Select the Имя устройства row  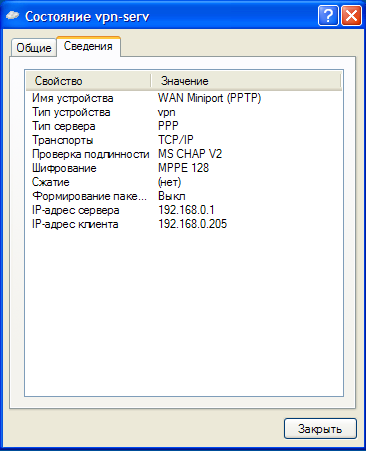(x=184, y=98)
